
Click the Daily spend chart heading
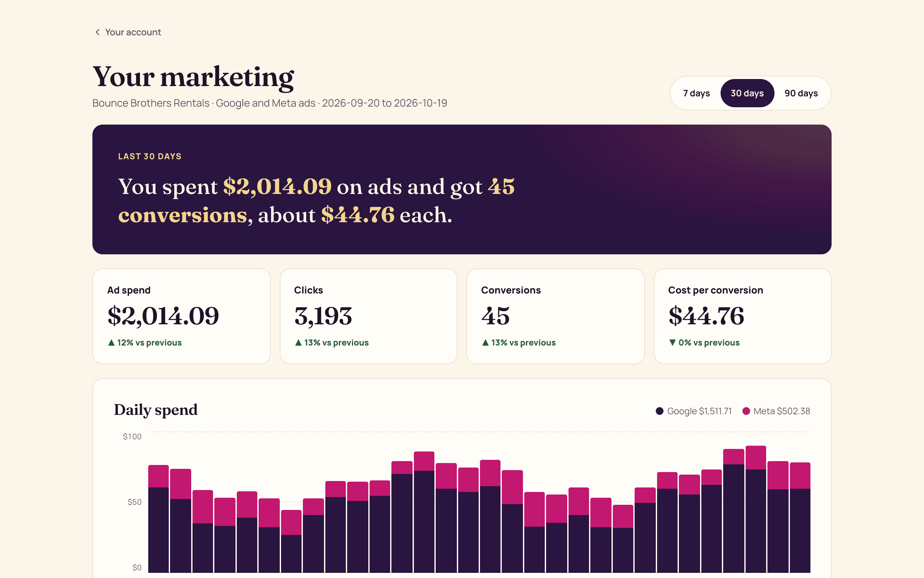(x=156, y=410)
